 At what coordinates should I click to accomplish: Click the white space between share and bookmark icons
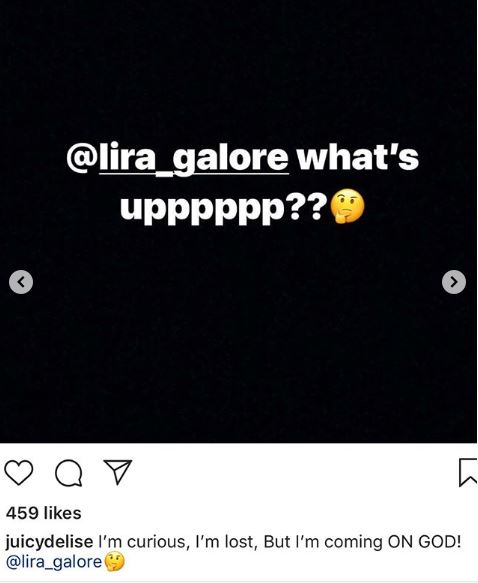295,472
